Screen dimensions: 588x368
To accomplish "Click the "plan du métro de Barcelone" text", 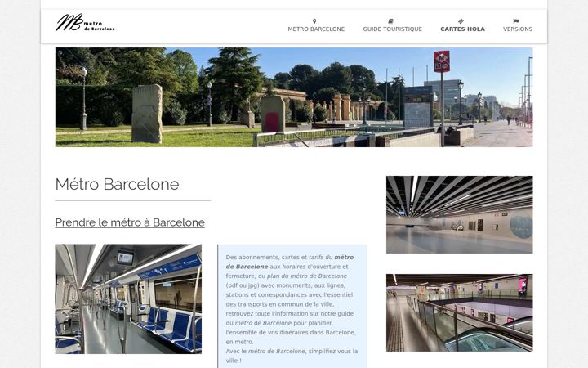I will 307,276.
